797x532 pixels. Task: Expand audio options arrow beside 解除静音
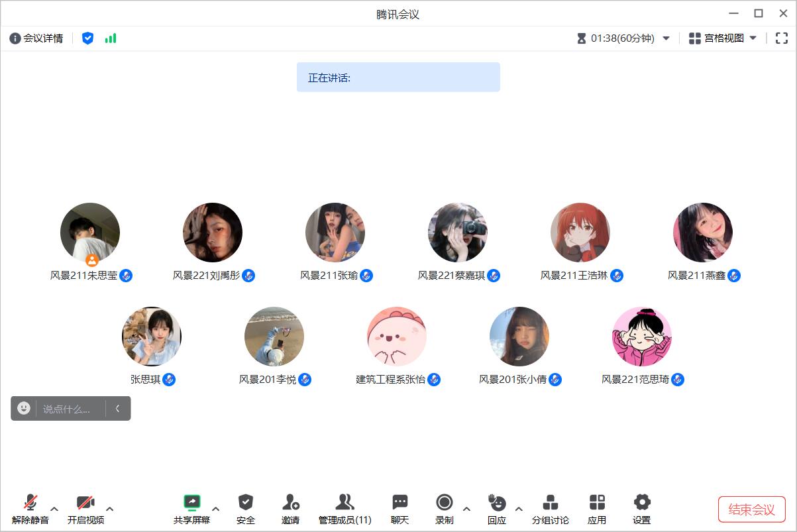[54, 509]
